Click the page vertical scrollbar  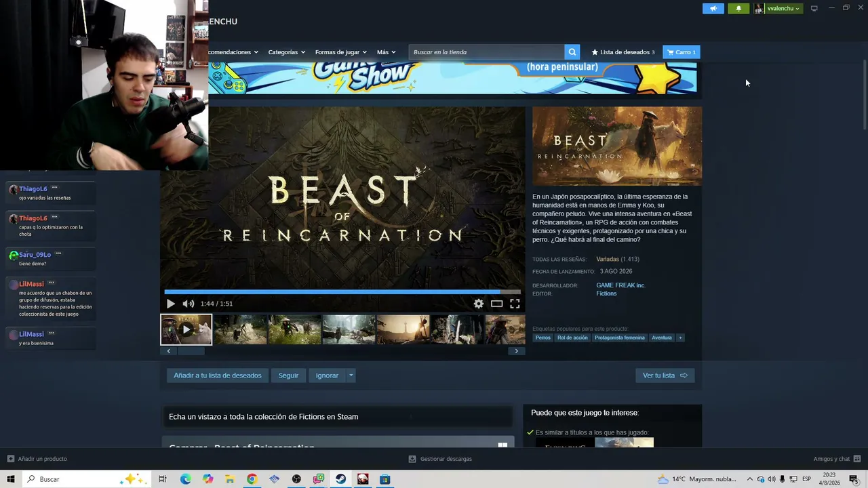click(x=864, y=95)
